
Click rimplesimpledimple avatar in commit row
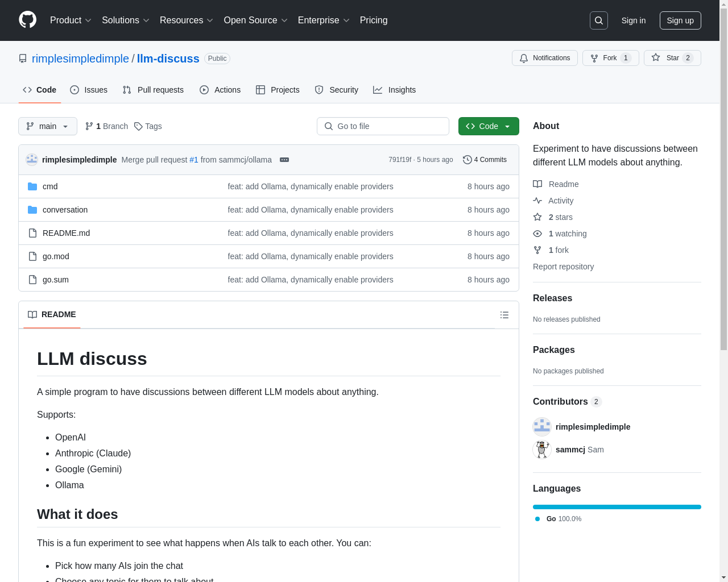pos(32,160)
